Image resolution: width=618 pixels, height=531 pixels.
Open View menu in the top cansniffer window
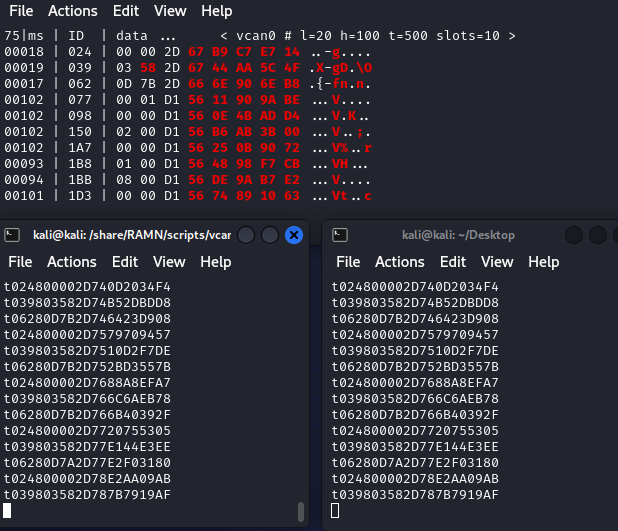170,11
